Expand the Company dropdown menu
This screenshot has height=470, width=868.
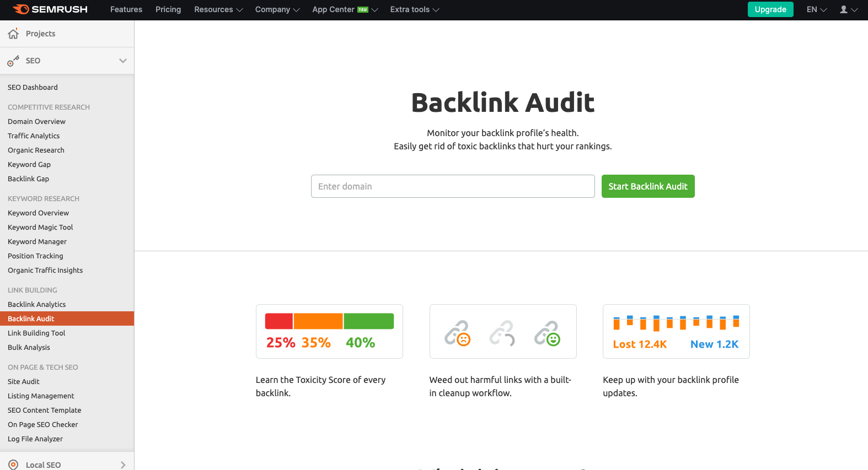point(277,9)
